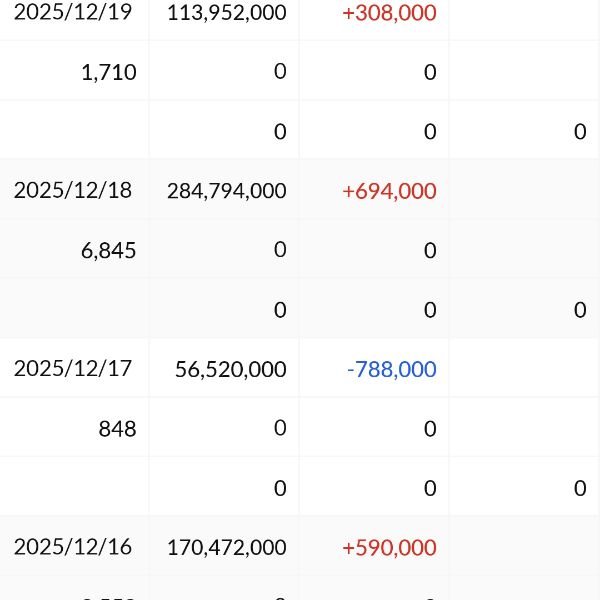Select the last-column zero under the 2025/12/17 entry
Screen dimensions: 600x600
580,488
